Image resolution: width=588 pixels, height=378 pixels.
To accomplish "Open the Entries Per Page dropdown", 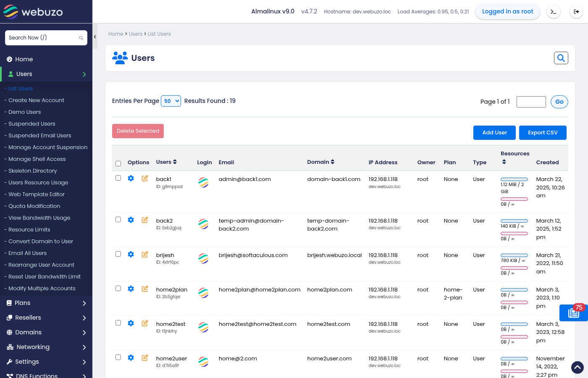I will pyautogui.click(x=171, y=101).
